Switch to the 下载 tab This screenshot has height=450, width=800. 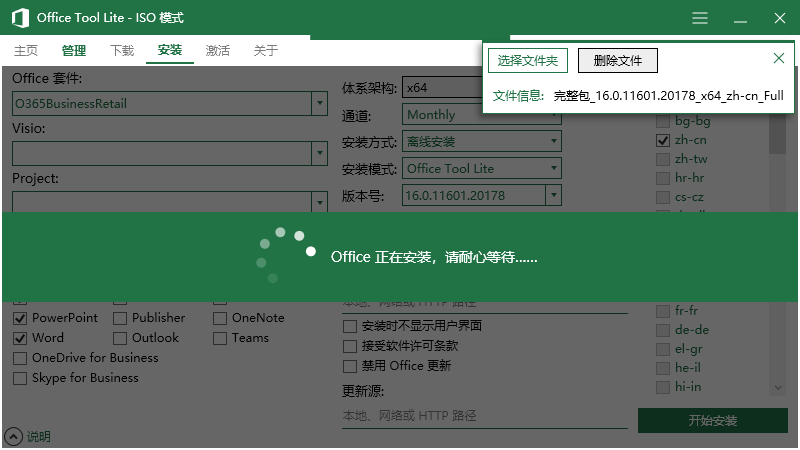tap(122, 51)
